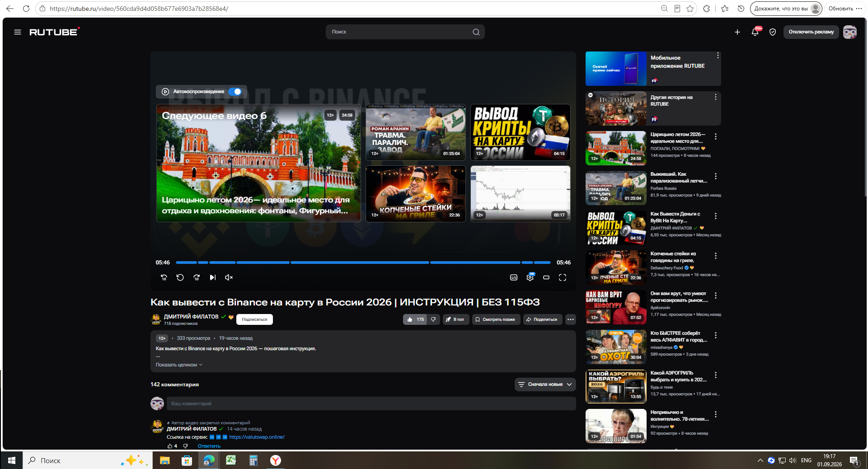Toggle subtitles icon in player
This screenshot has height=469, width=868.
[514, 277]
